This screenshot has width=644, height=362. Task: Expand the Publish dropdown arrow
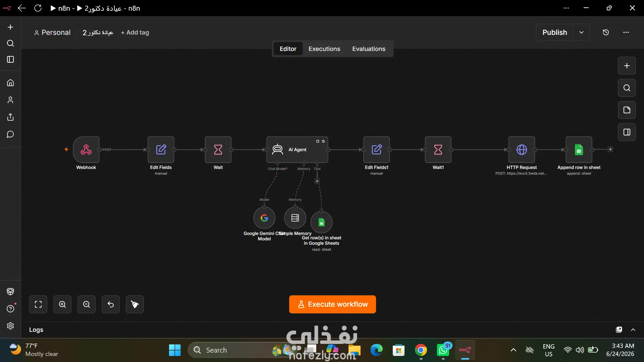(x=581, y=33)
